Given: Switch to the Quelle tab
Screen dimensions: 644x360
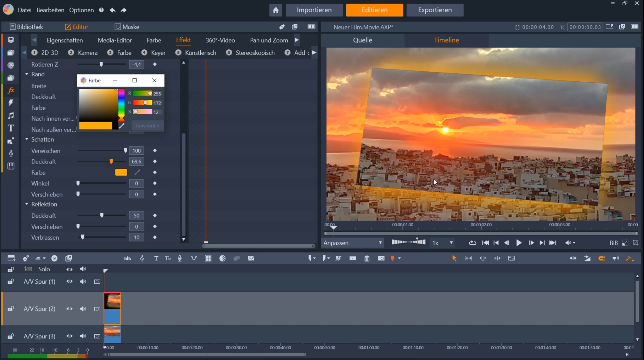Looking at the screenshot, I should tap(363, 40).
